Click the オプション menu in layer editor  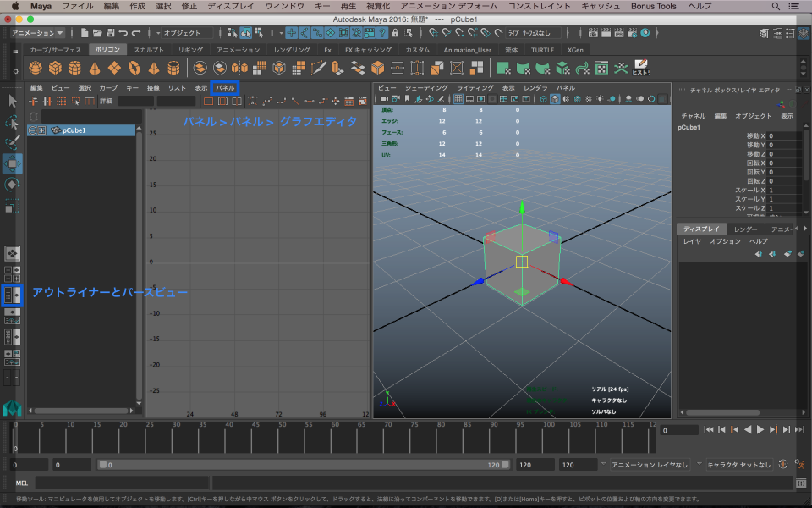tap(725, 241)
